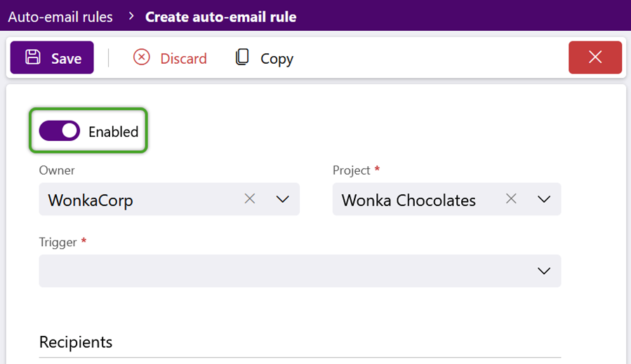Click the Save button label
Screen dimensions: 631x364
pos(67,59)
